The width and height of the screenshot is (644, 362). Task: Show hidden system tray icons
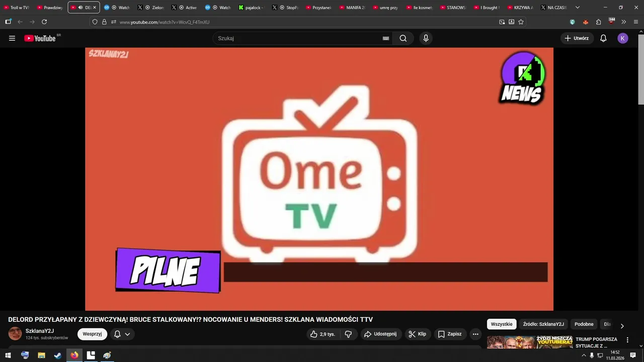click(584, 355)
